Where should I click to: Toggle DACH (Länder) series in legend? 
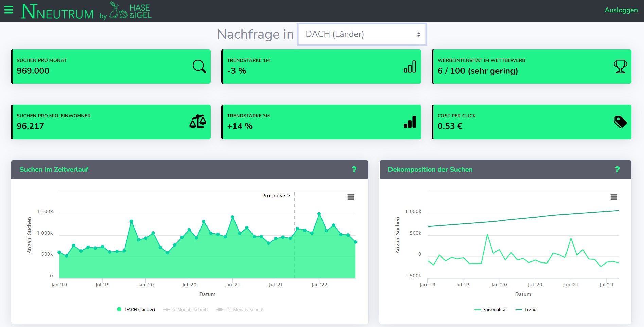pyautogui.click(x=136, y=309)
